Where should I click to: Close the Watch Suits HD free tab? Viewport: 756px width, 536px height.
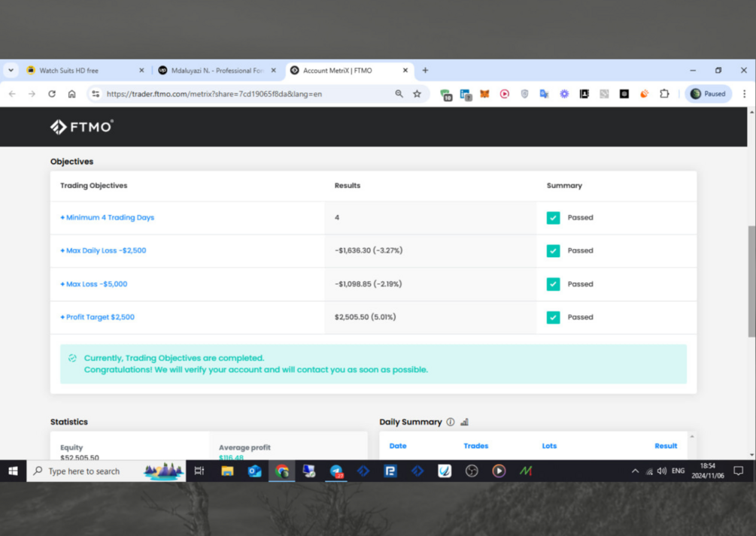[x=141, y=71]
